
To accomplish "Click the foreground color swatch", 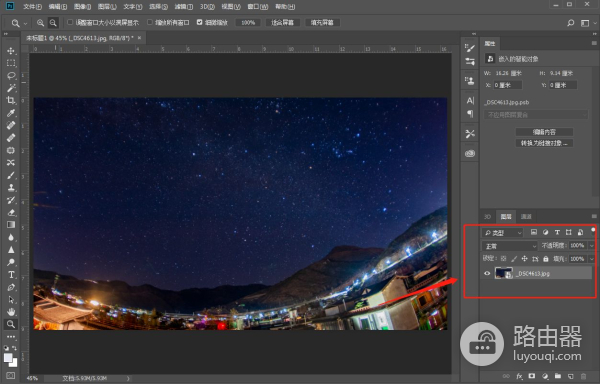I will [x=8, y=358].
